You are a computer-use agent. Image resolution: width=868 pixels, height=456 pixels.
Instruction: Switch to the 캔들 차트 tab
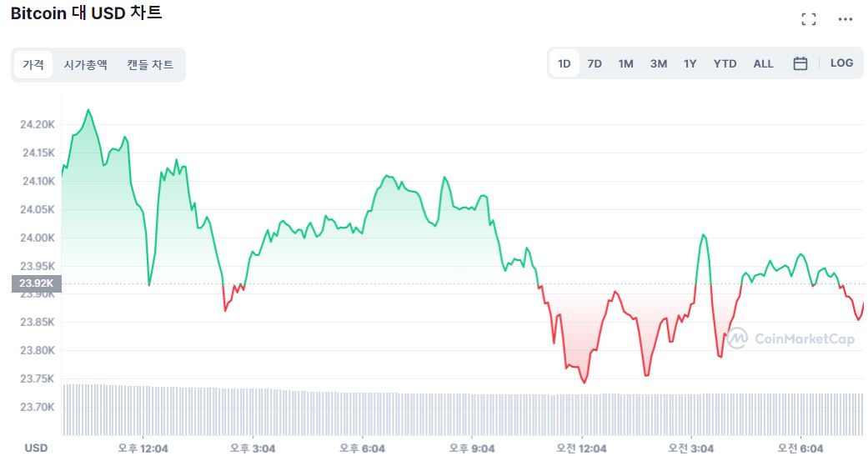(150, 64)
